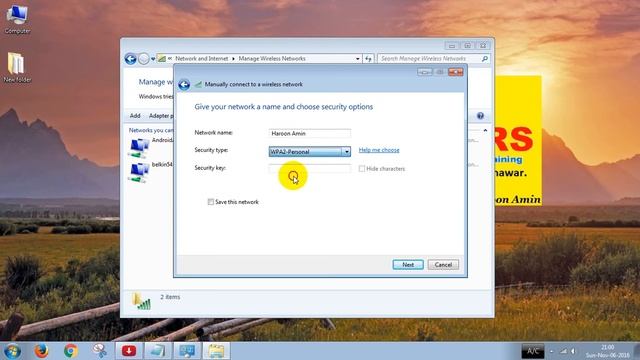Select the belkin54 network icon in list
The image size is (640, 360).
(138, 173)
